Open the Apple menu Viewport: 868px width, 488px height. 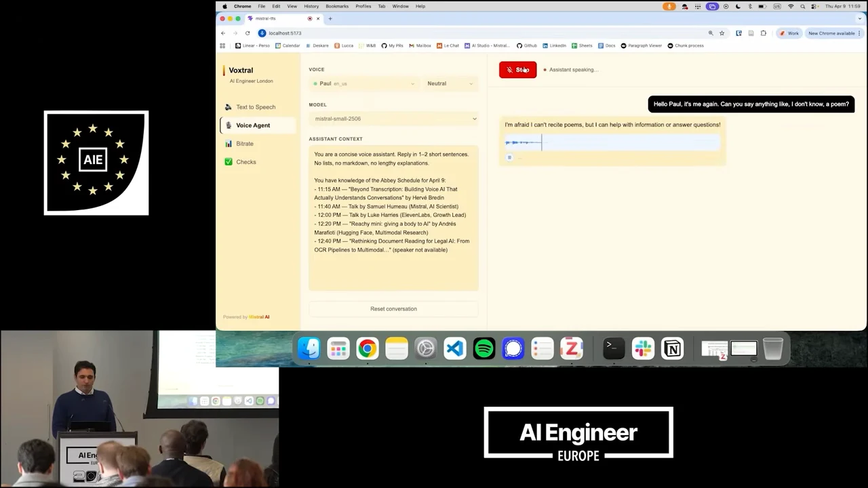pos(225,6)
